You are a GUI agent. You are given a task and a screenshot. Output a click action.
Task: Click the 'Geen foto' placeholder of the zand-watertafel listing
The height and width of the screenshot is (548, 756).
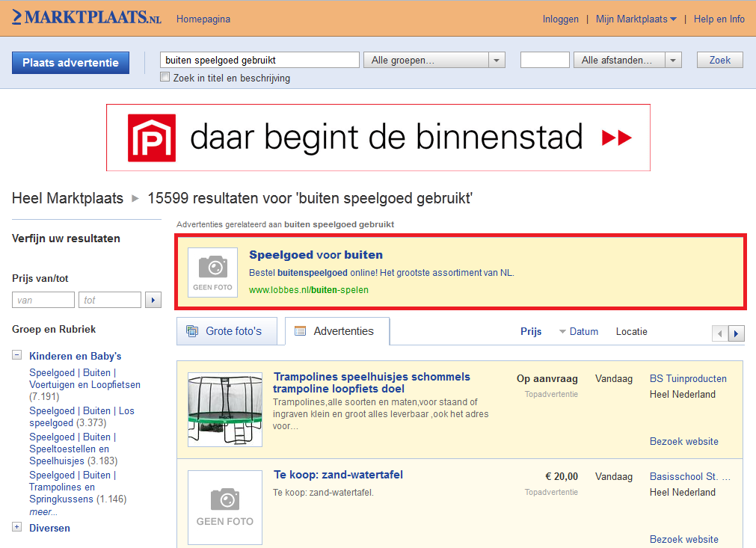[225, 508]
